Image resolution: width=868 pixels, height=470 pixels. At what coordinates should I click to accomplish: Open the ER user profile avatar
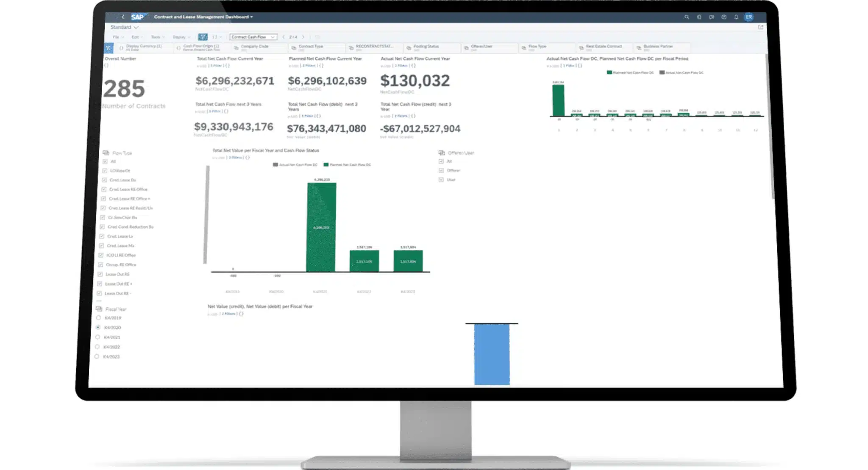(749, 17)
